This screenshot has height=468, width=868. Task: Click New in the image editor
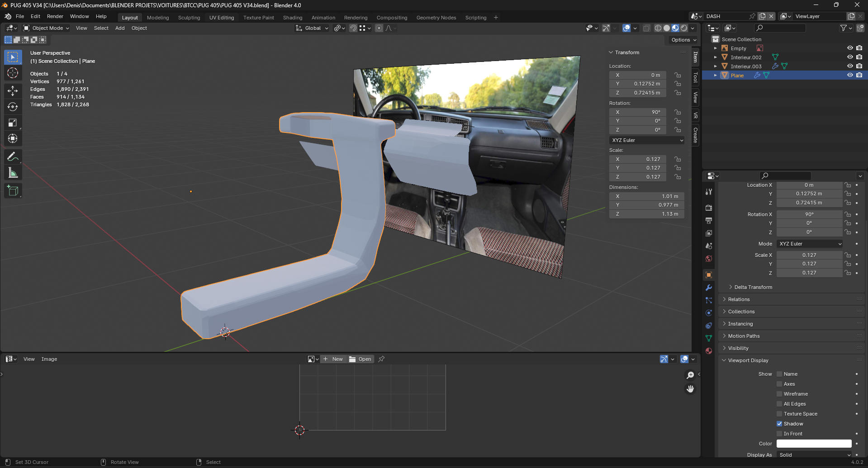pyautogui.click(x=333, y=359)
